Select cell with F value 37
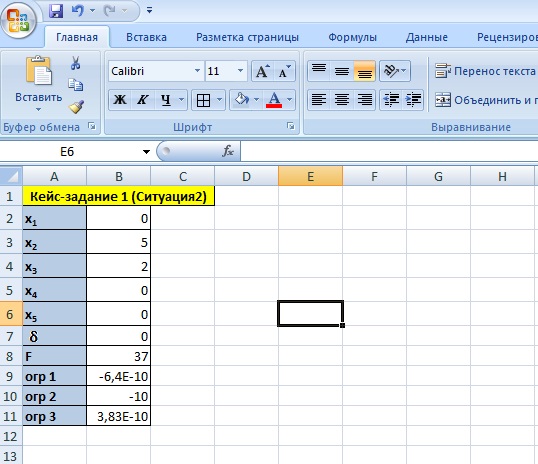Viewport: 538px width, 464px height. [x=118, y=356]
